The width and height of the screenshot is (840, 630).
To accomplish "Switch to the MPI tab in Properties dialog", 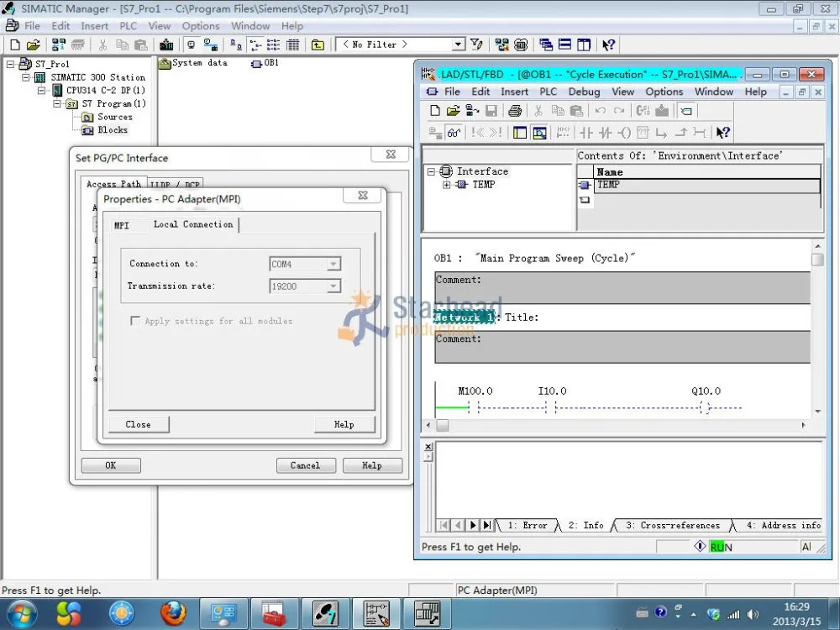I will (122, 225).
